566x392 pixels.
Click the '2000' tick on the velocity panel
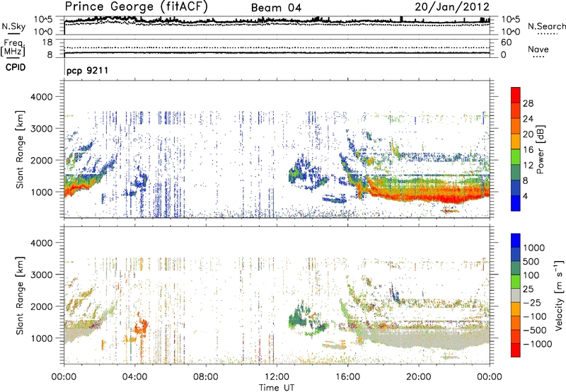coord(42,306)
